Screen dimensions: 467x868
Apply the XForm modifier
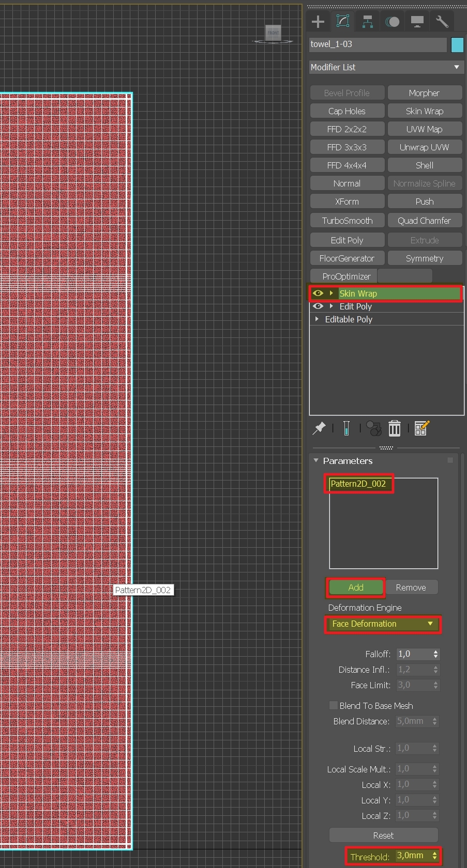point(347,202)
